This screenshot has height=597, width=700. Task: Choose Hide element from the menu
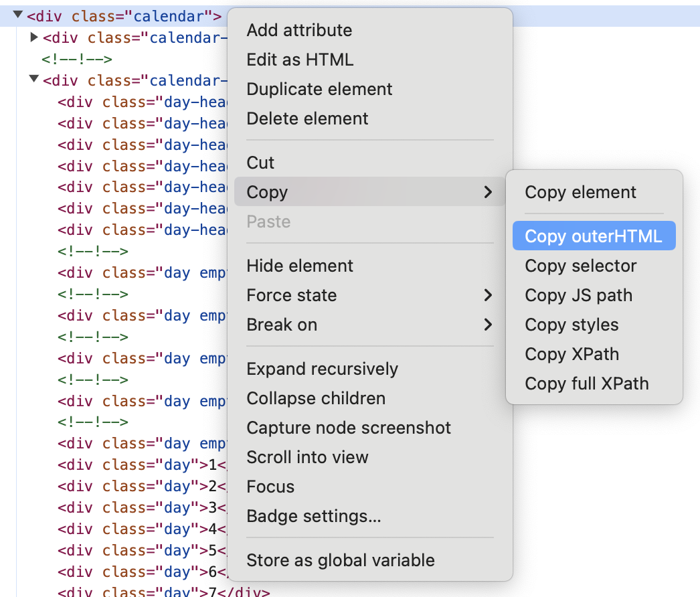pos(299,266)
